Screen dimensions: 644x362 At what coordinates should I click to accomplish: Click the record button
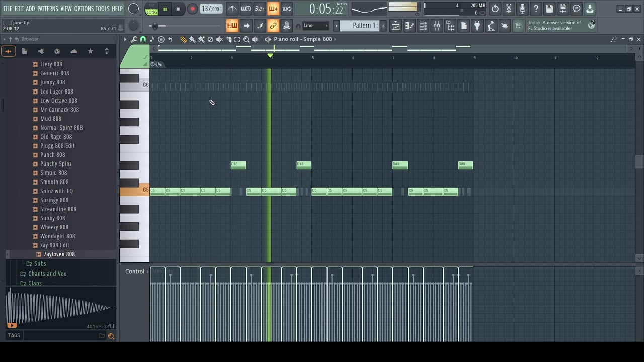coord(192,9)
